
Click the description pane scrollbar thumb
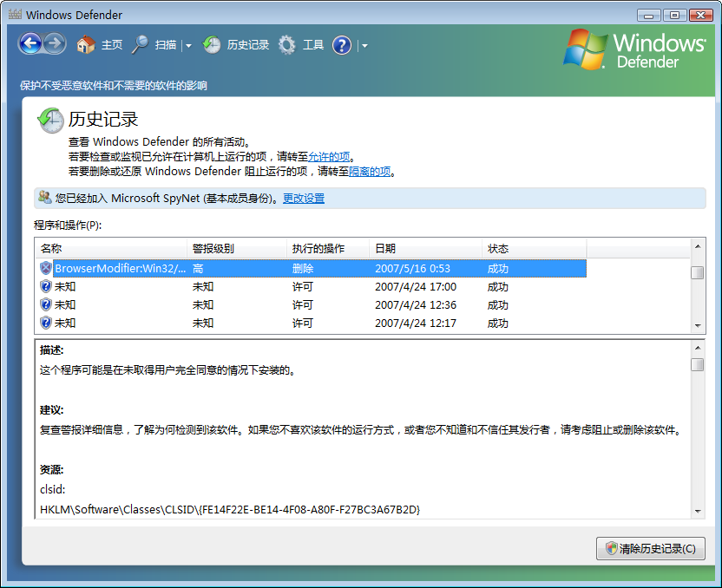(x=697, y=364)
